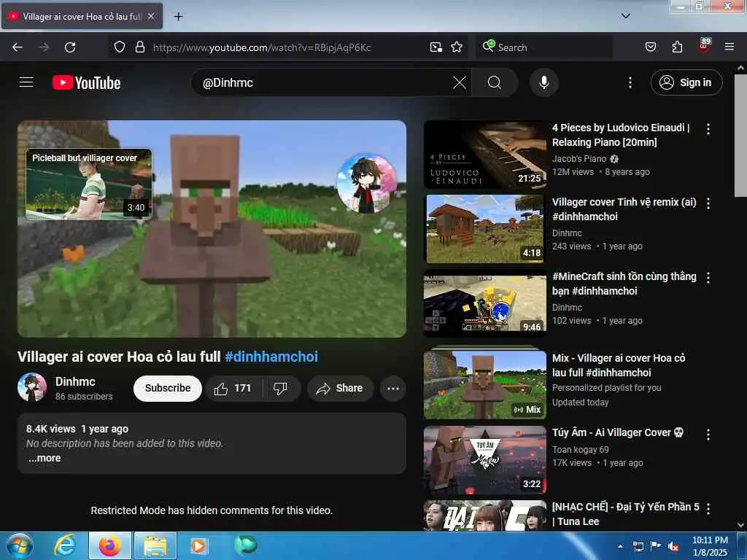Open options for NHẠC CHẾ Đại Tỷ Yến

click(708, 508)
